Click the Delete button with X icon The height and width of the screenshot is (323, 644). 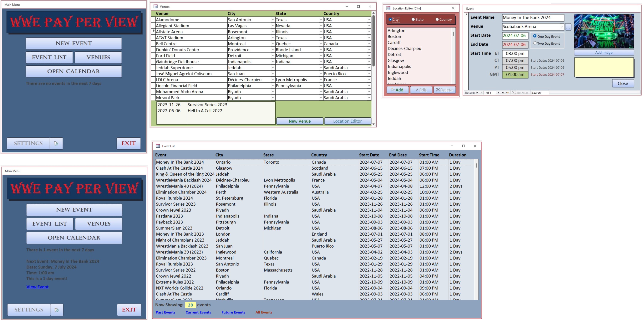(x=444, y=90)
